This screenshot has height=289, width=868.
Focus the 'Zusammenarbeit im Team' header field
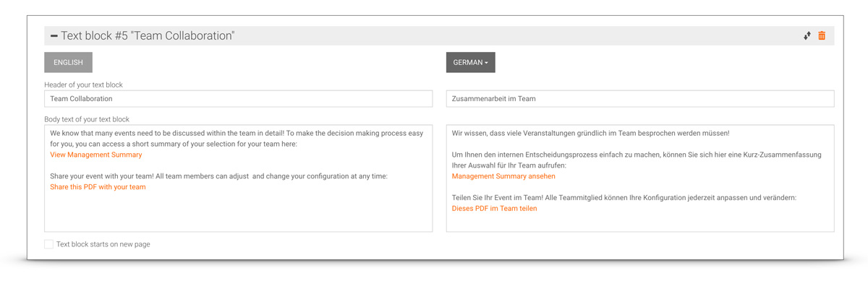point(639,99)
